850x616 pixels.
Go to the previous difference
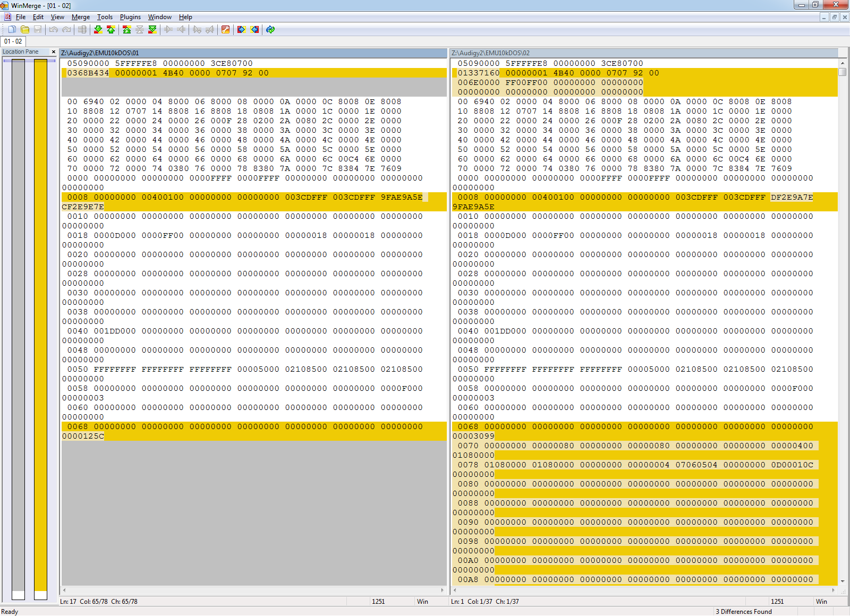point(111,30)
